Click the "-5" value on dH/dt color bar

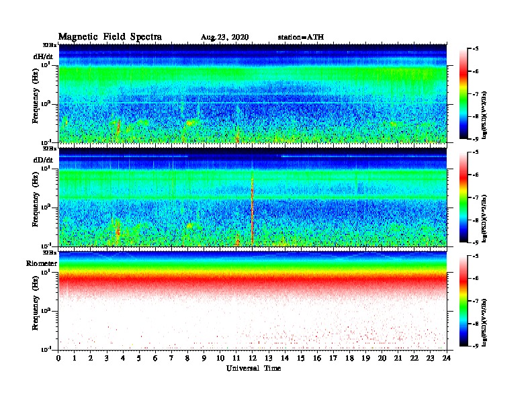pyautogui.click(x=476, y=48)
